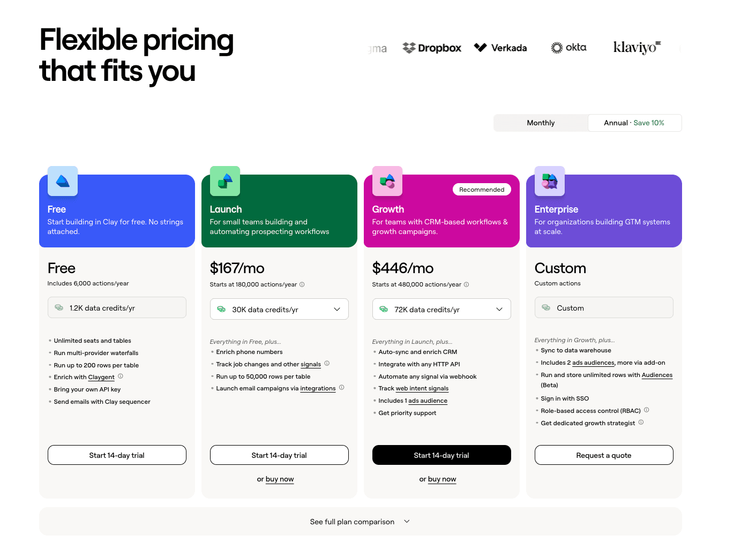
Task: Click the Growth plan pink shapes icon
Action: (387, 181)
